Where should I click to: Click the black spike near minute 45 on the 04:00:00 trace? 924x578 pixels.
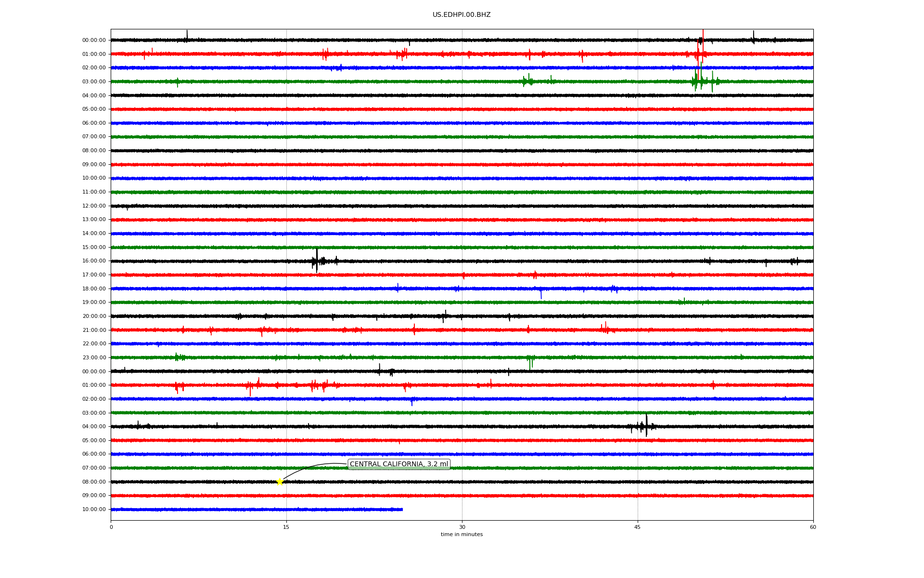(646, 425)
